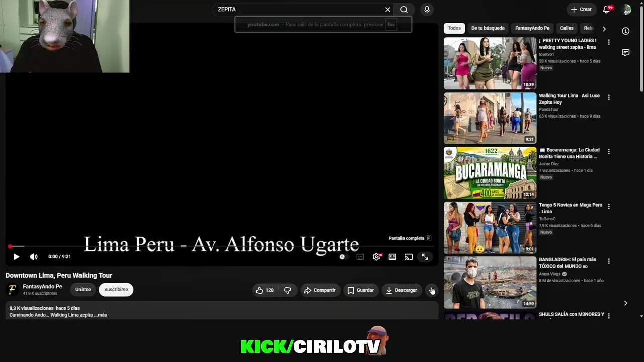Select the FantasyAndo Pe filter chip
The image size is (644, 362).
tap(532, 28)
